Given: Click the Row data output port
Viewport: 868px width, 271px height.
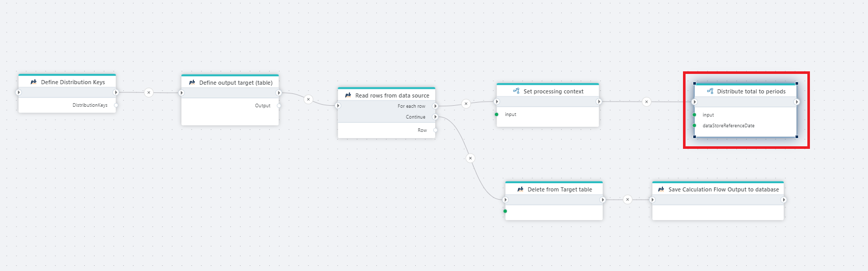Looking at the screenshot, I should pyautogui.click(x=435, y=130).
